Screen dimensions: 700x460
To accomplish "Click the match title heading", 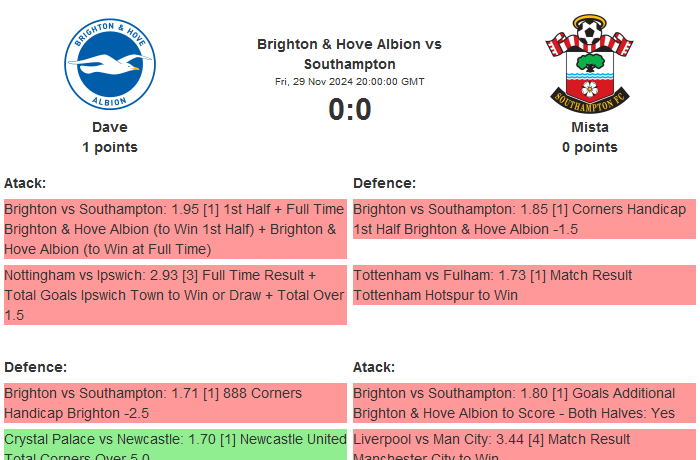I will [349, 54].
